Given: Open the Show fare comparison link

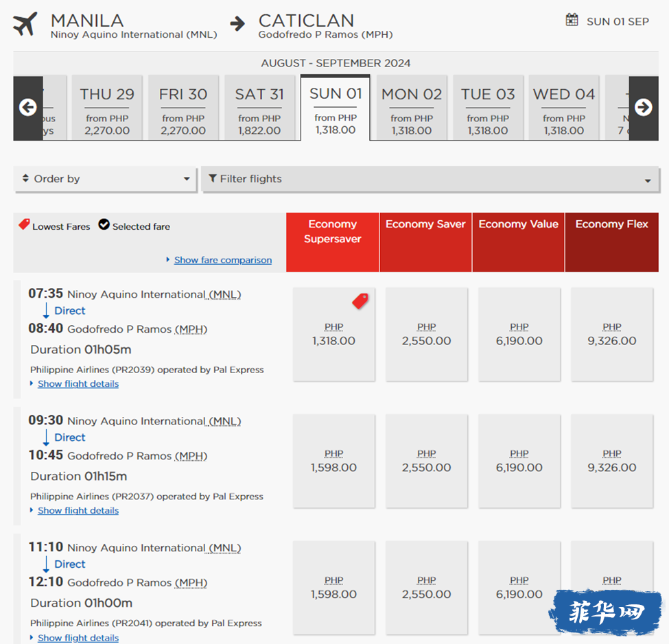Looking at the screenshot, I should pyautogui.click(x=222, y=260).
